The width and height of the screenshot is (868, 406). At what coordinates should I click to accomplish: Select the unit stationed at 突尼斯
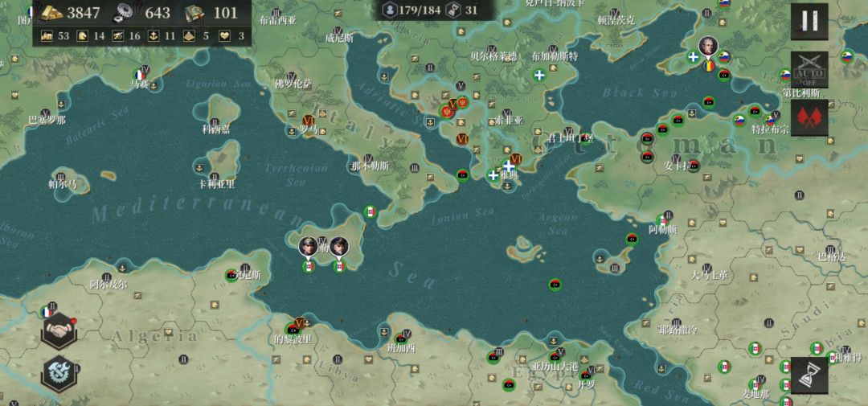pyautogui.click(x=231, y=275)
